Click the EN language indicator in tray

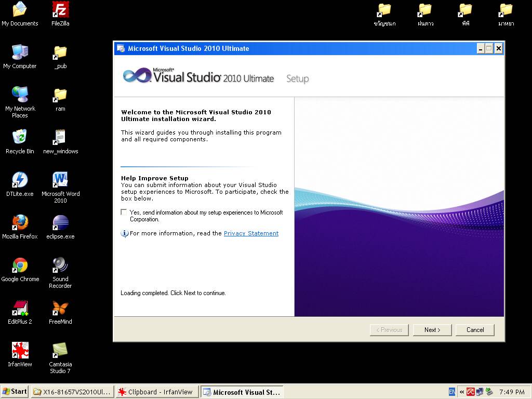click(452, 392)
